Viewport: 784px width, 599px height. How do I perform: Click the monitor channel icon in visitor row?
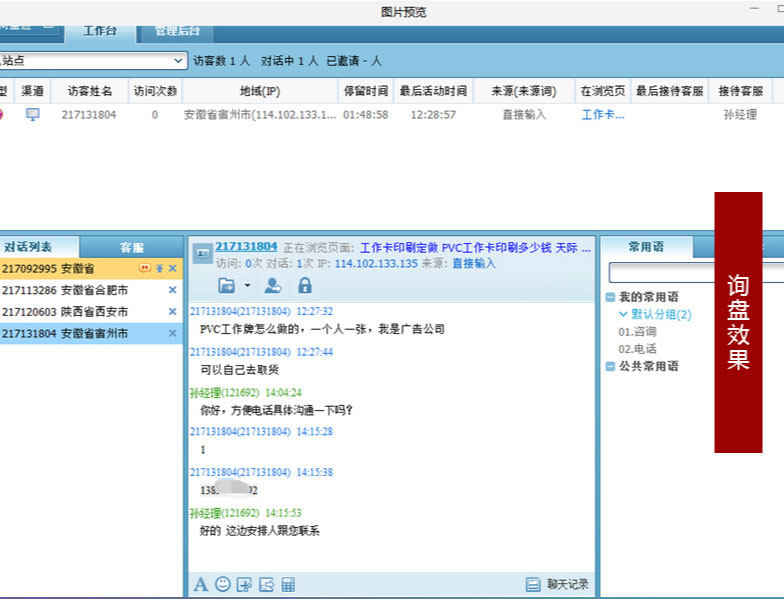(33, 114)
